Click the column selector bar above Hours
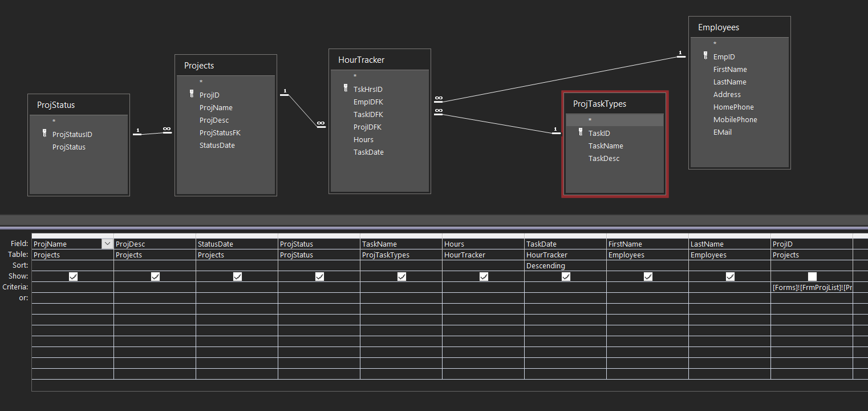The image size is (868, 411). point(484,236)
